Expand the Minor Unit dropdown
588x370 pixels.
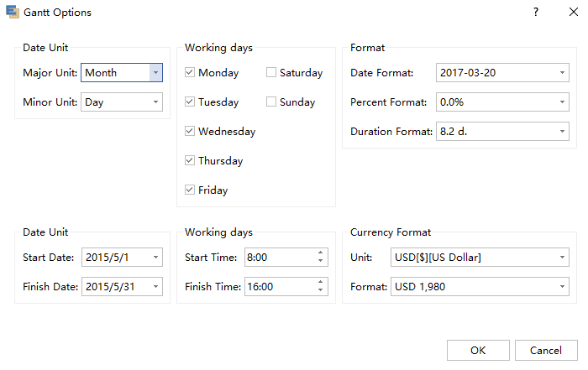pos(155,102)
